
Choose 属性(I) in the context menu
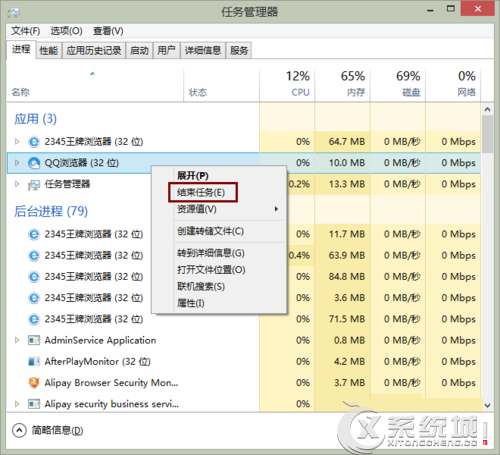pyautogui.click(x=190, y=303)
